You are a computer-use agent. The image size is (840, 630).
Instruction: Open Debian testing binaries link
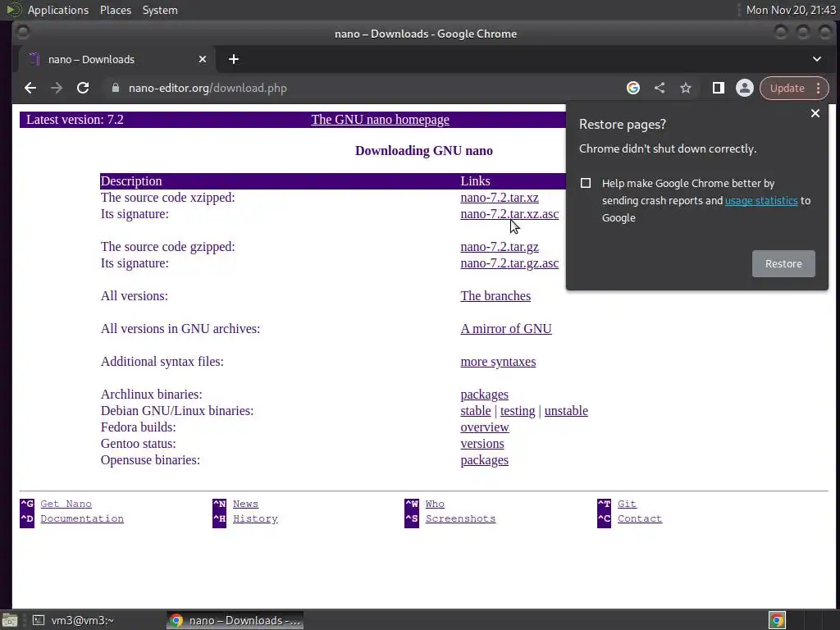pos(518,411)
